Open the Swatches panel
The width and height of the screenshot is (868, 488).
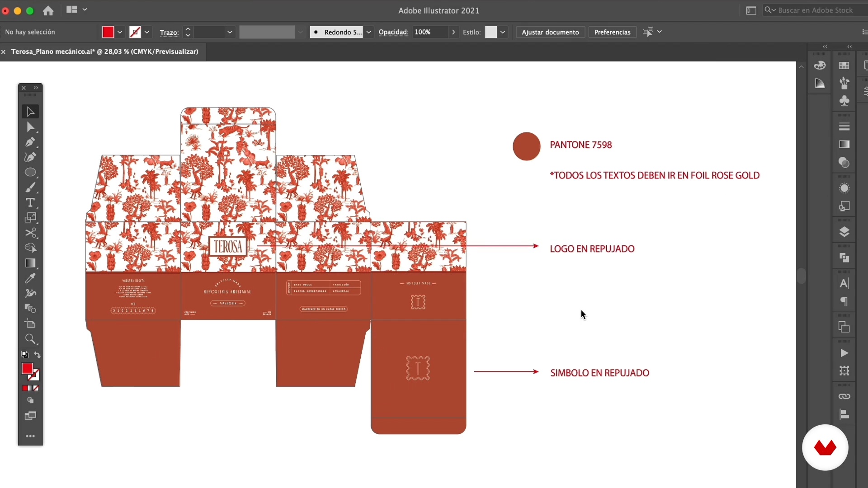coord(844,66)
